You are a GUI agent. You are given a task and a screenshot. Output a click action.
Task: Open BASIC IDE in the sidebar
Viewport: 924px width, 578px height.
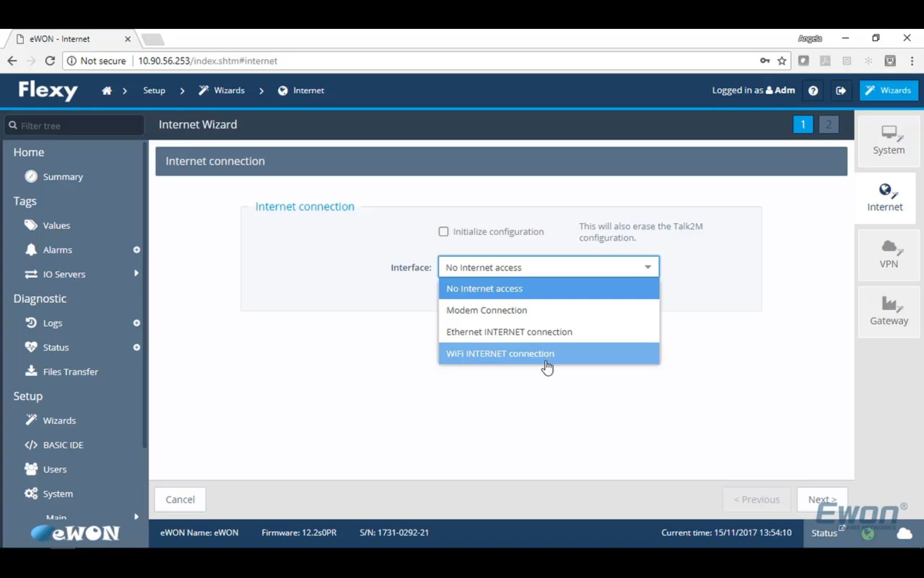63,445
